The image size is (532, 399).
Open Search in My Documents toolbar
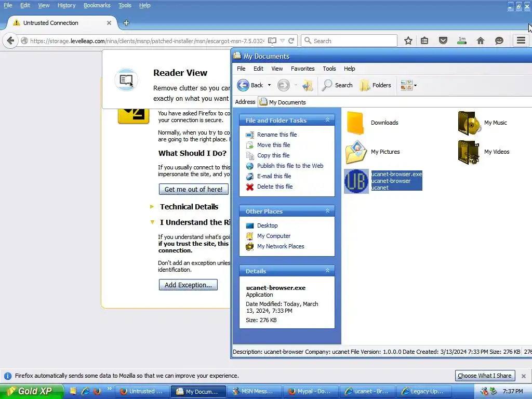click(x=337, y=85)
